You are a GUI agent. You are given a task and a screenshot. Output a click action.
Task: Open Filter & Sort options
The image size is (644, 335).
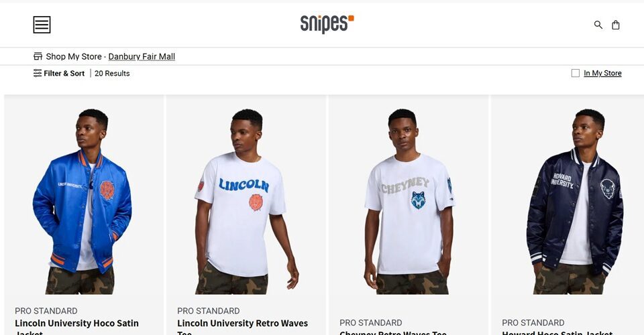[59, 73]
